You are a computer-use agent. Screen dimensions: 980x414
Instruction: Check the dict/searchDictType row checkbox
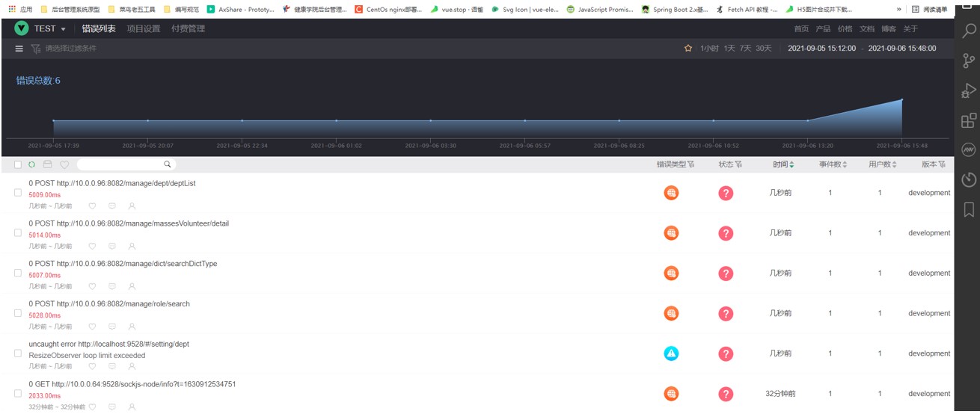coord(18,274)
